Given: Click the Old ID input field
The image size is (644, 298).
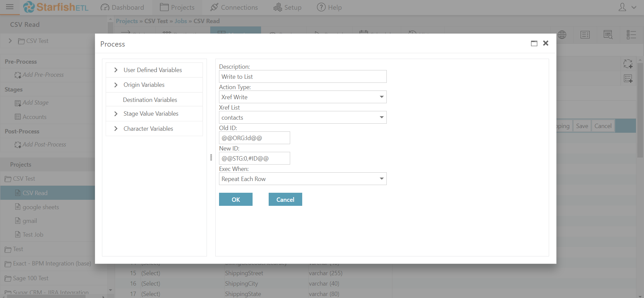Looking at the screenshot, I should (x=254, y=138).
